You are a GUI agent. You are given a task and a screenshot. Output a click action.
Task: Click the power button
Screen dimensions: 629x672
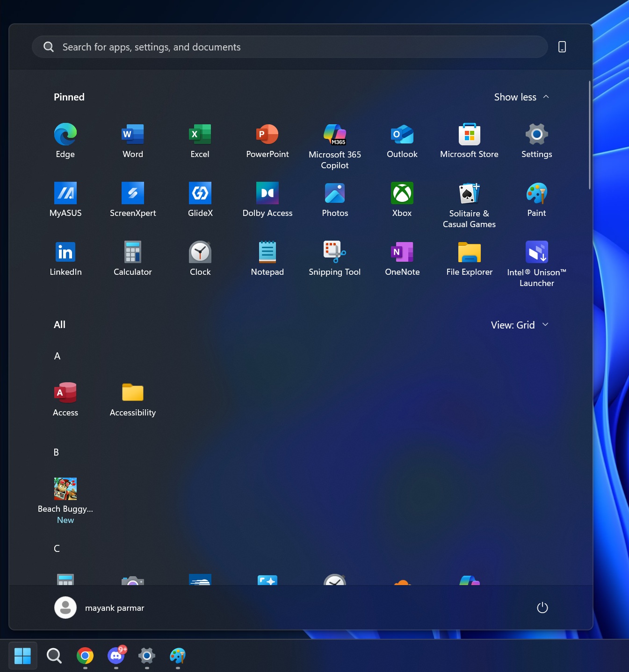click(x=542, y=608)
